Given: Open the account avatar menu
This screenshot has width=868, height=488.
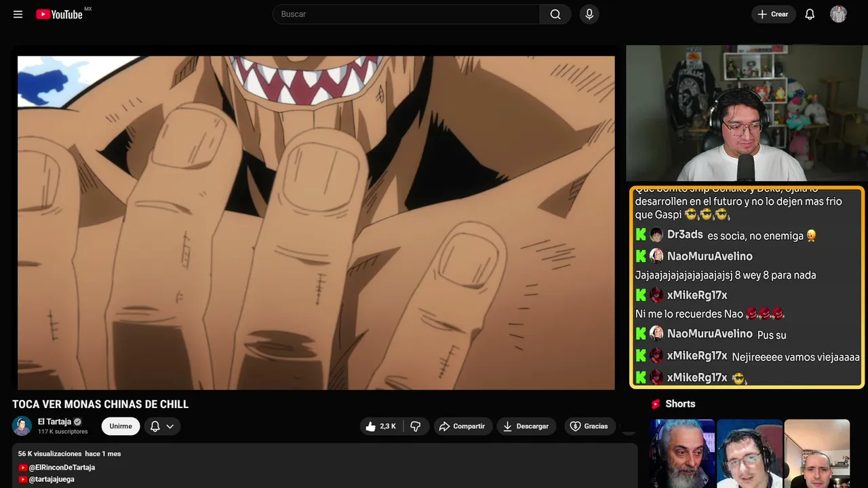Looking at the screenshot, I should (838, 14).
